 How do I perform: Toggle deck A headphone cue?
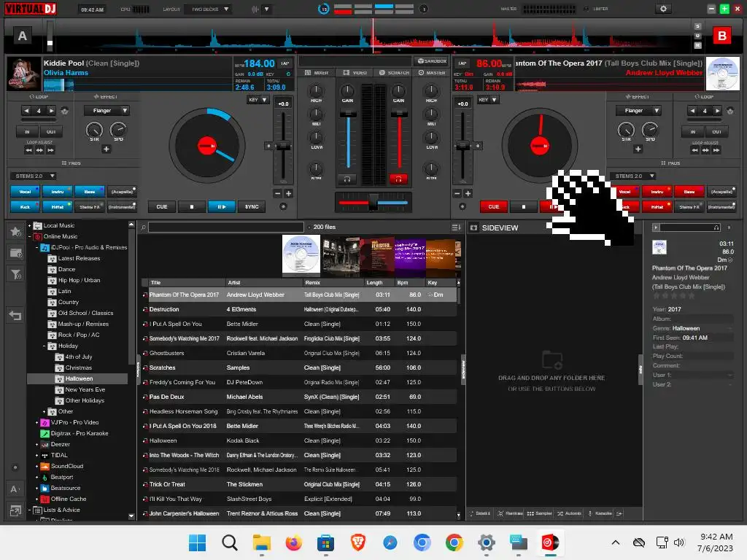tap(347, 179)
